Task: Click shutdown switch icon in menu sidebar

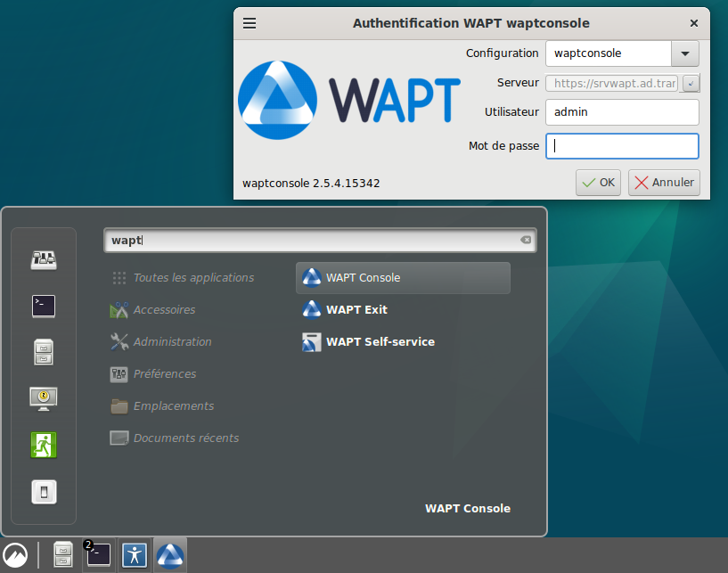Action: 44,492
